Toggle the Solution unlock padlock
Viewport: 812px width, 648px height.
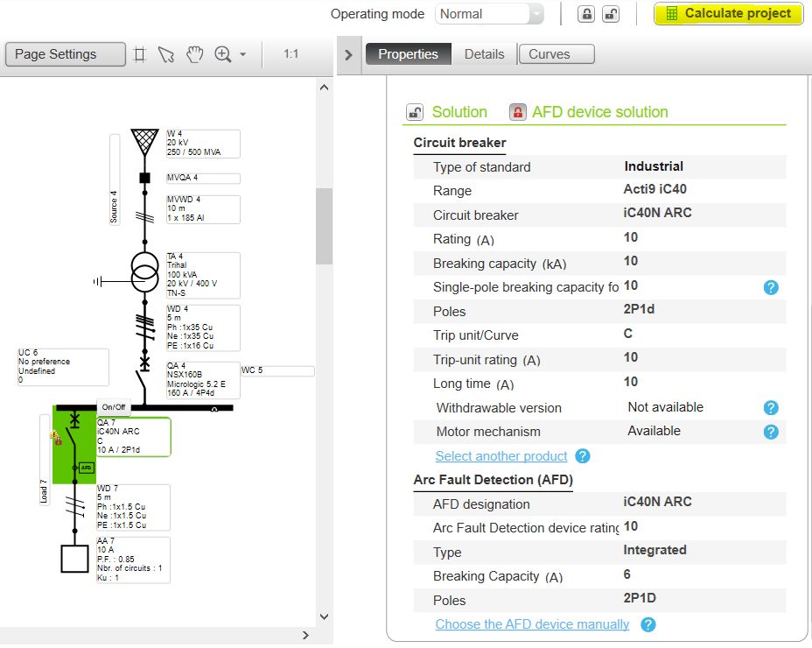point(414,112)
